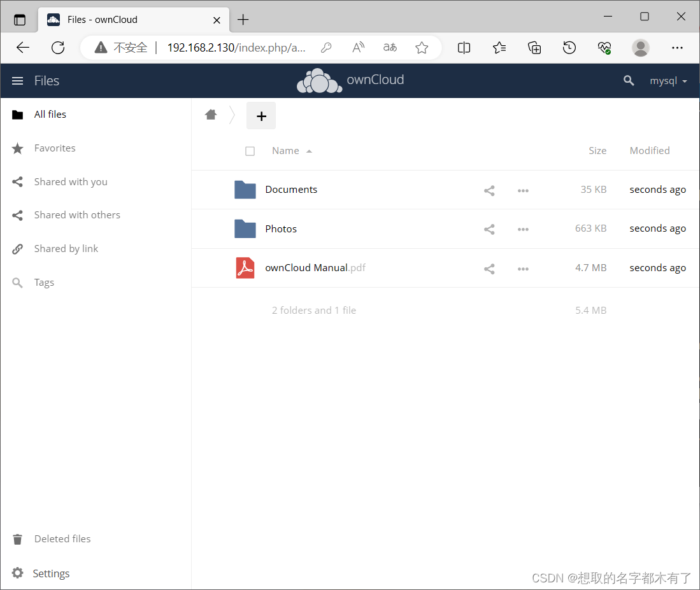Focus the address bar URL
The width and height of the screenshot is (700, 590).
[x=236, y=48]
